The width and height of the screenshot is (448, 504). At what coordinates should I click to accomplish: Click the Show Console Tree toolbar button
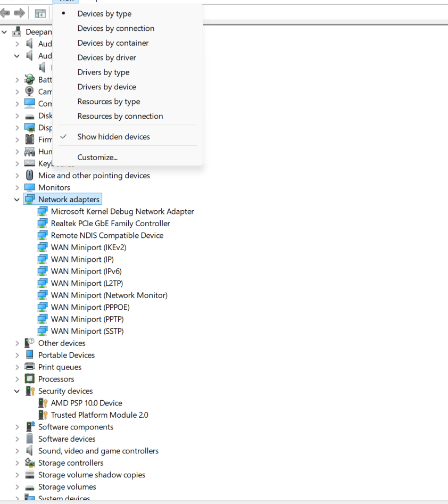tap(39, 12)
